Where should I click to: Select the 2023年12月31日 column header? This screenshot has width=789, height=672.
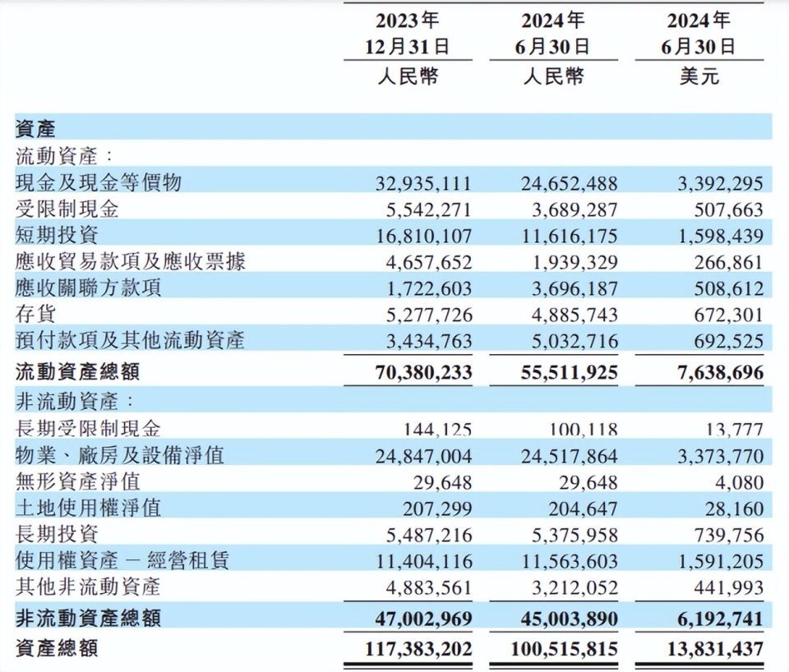tap(408, 34)
